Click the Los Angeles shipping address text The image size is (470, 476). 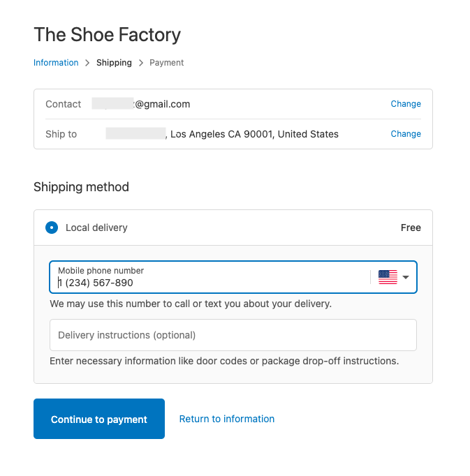click(x=255, y=134)
